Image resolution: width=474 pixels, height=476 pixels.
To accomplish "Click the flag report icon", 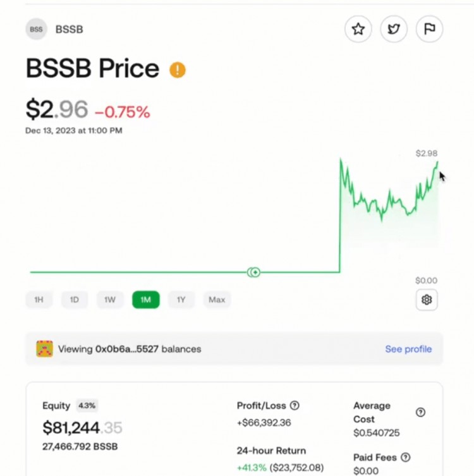I will [x=429, y=29].
